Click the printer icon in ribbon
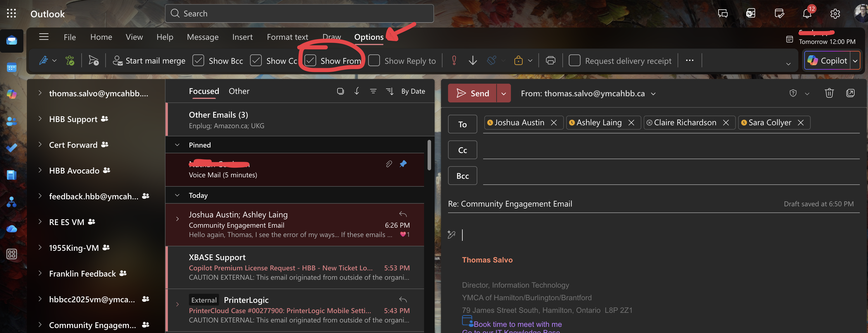 pyautogui.click(x=550, y=61)
